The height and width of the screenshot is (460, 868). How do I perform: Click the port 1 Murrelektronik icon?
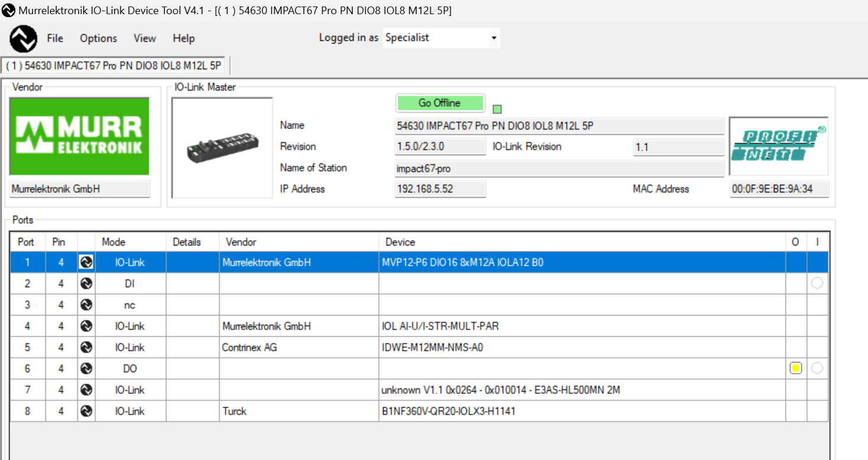pos(86,262)
